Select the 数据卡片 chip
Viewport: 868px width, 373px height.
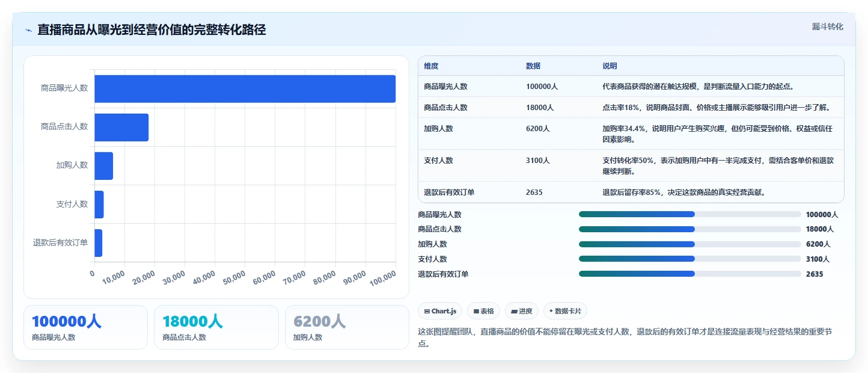point(565,311)
